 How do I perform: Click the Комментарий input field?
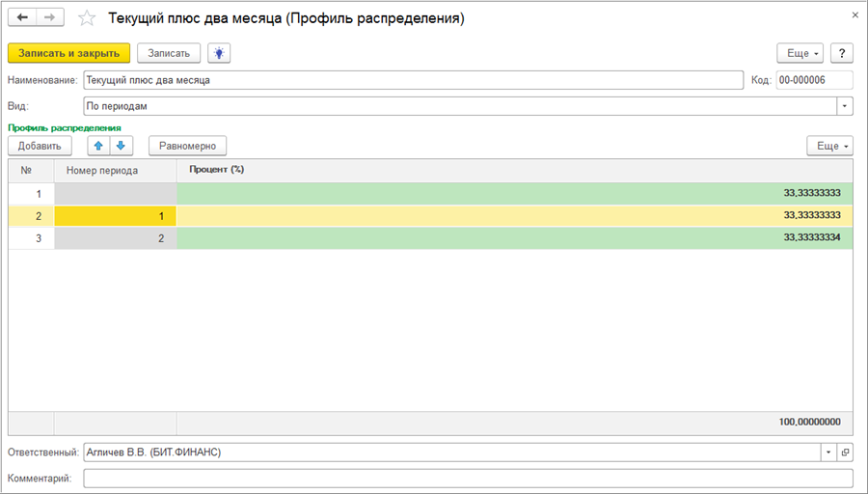(468, 479)
